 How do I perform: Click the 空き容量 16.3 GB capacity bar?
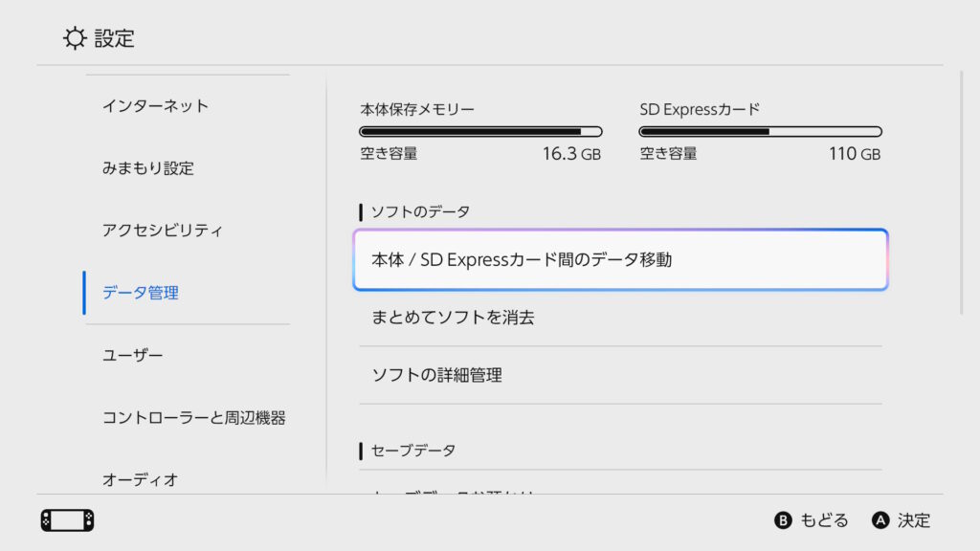480,153
